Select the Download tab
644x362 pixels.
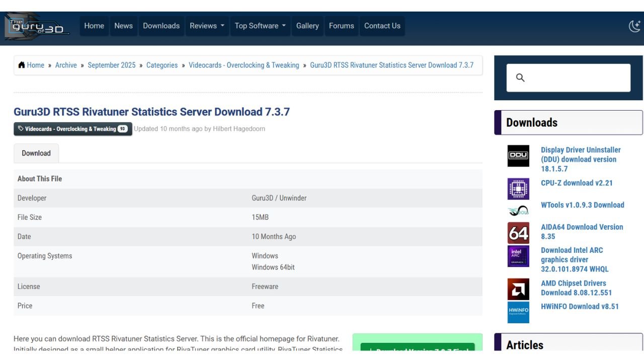point(36,153)
